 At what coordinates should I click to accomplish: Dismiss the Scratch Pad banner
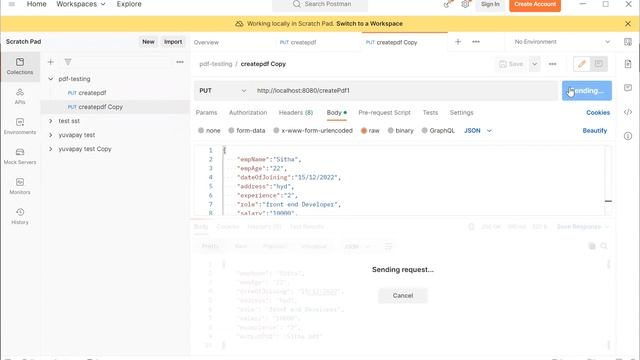pyautogui.click(x=628, y=24)
